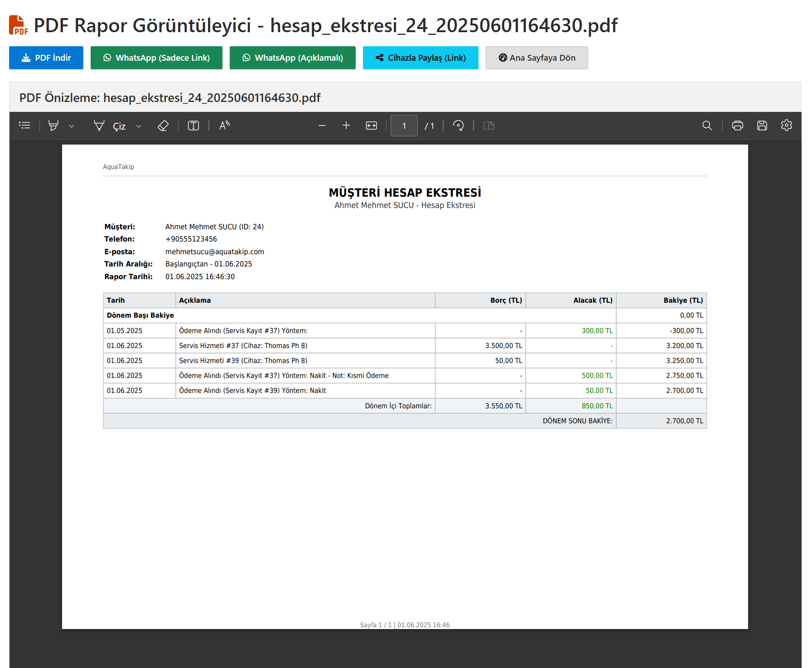Zoom in with the plus button

tap(346, 126)
